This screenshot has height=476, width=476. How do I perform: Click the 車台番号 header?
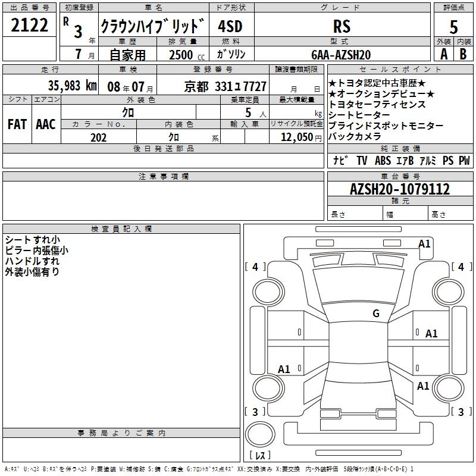[x=400, y=176]
